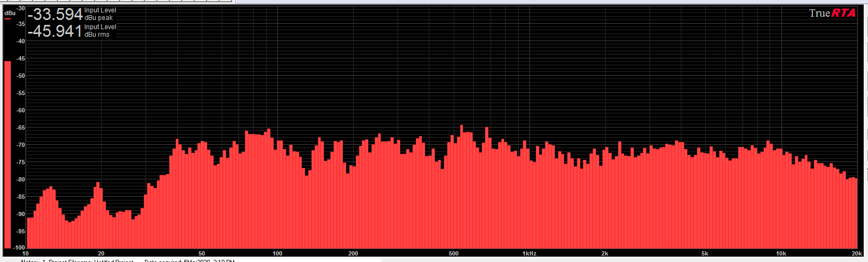Click the "Input Level dBu rms" label
This screenshot has height=262, width=868.
tap(100, 31)
